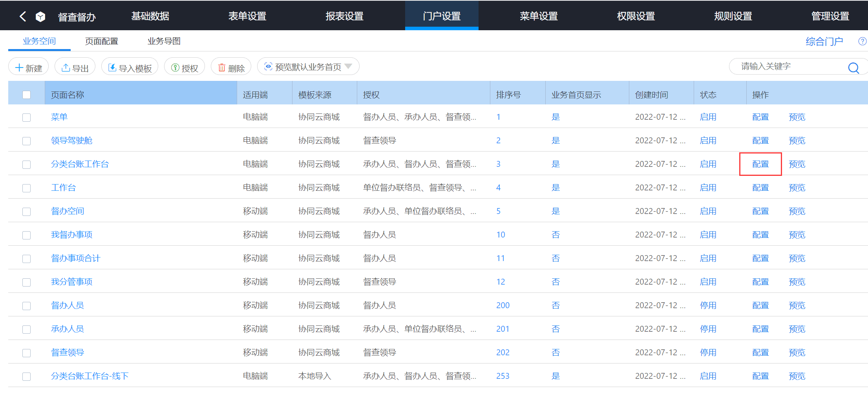
Task: Click 预览 for 承办人员 row
Action: [797, 329]
